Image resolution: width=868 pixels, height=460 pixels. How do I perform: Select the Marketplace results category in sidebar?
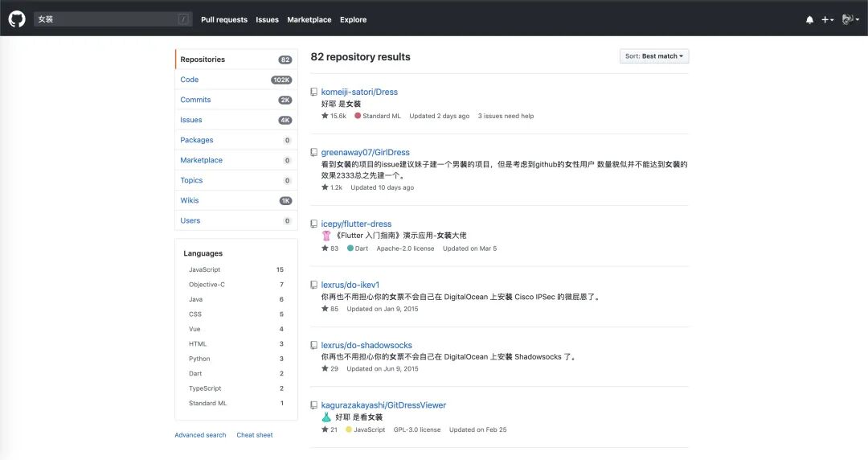click(236, 160)
